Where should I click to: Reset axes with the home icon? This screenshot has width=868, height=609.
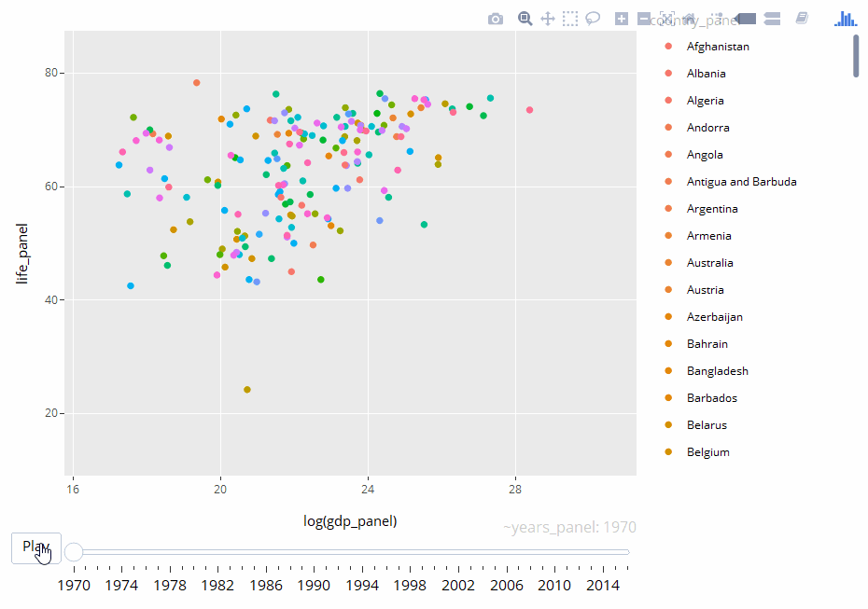[x=688, y=18]
